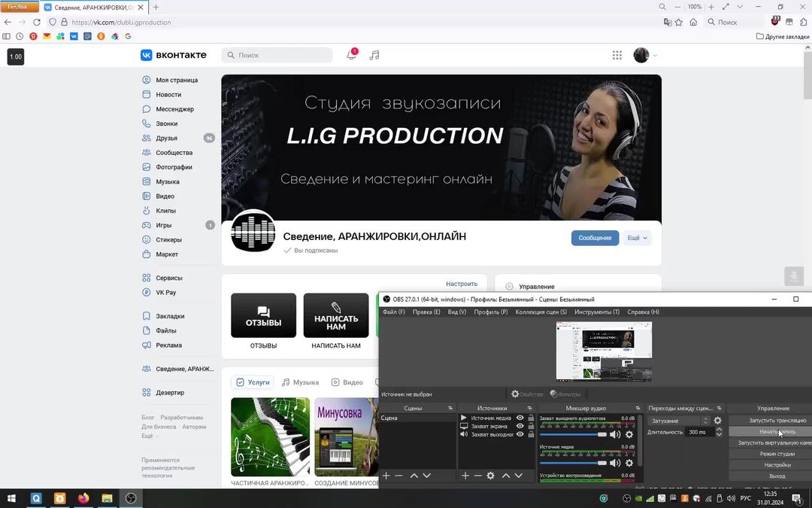Increase Длительность with the stepper arrow
The width and height of the screenshot is (812, 508).
(719, 429)
